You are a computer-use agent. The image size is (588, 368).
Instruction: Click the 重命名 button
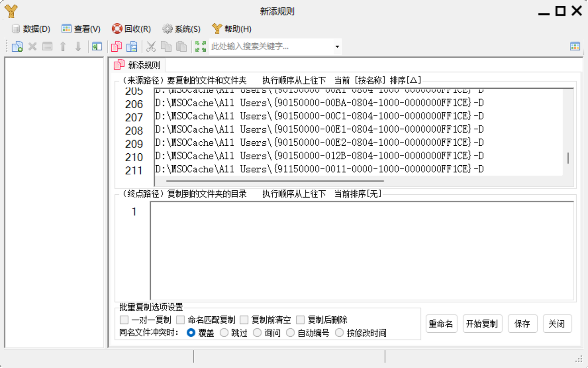[x=441, y=324]
